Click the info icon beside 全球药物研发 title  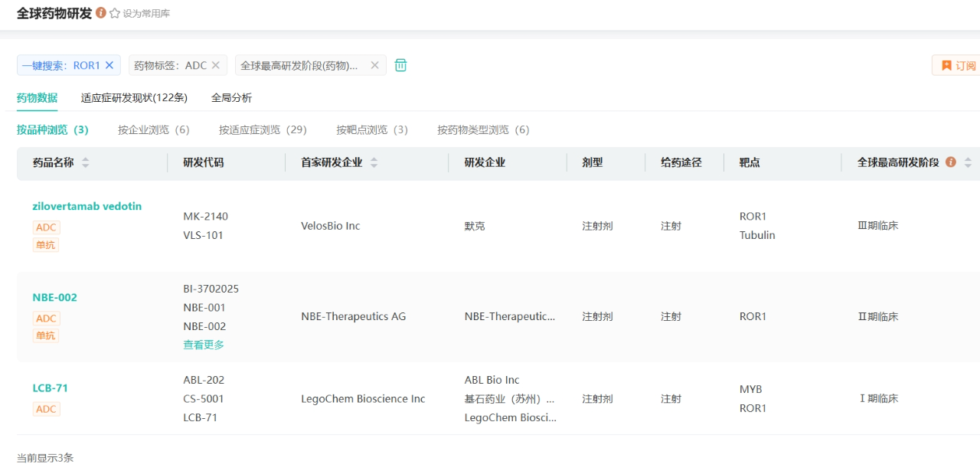tap(101, 13)
